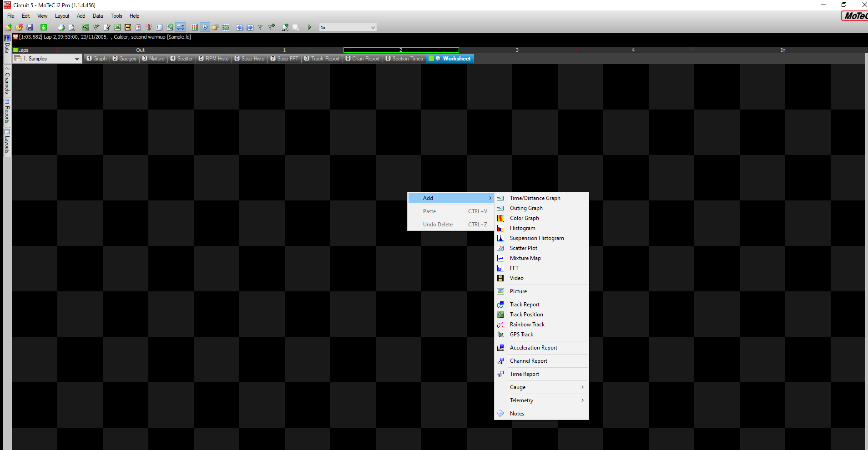
Task: Click the icon with green check mark
Action: pos(170,27)
